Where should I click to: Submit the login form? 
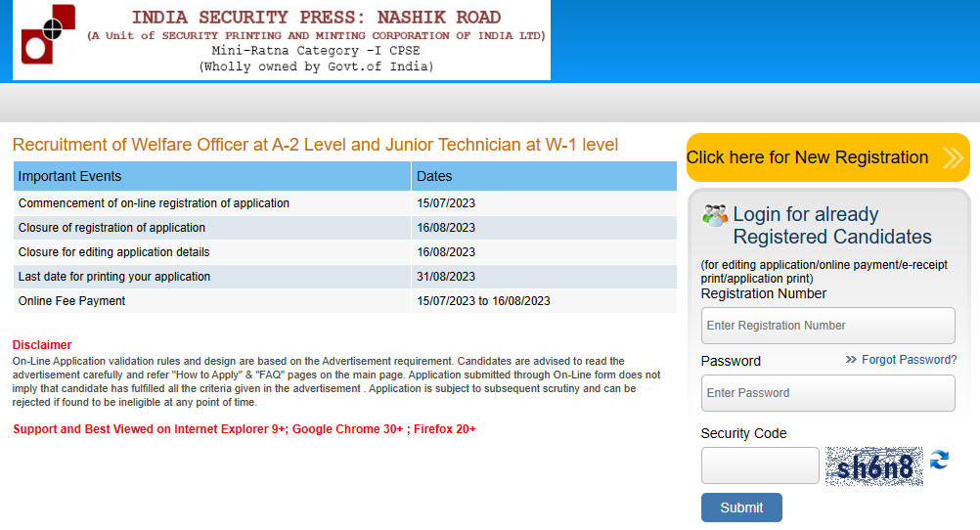(x=741, y=508)
